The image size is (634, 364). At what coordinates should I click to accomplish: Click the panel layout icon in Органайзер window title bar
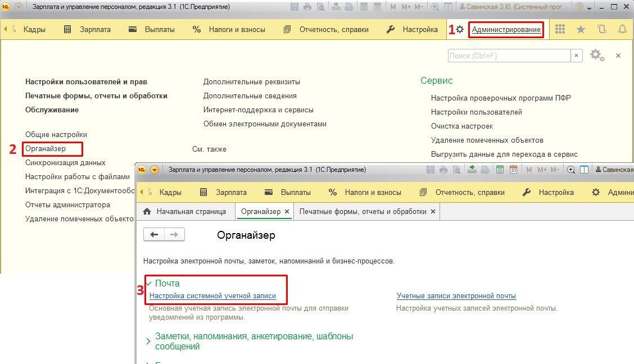pos(584,170)
